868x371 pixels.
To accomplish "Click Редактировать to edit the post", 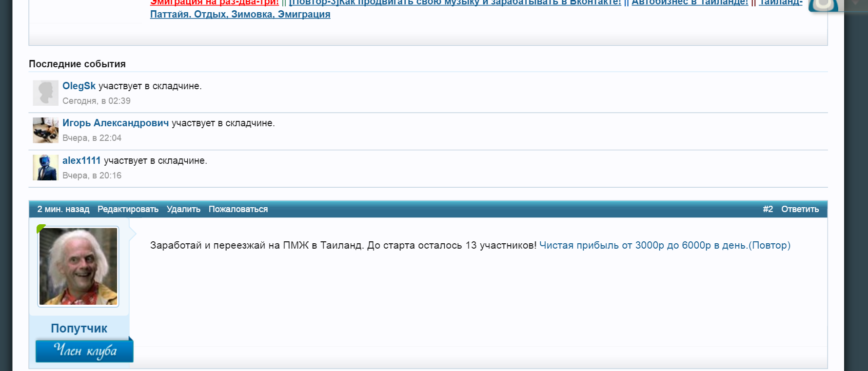I will [128, 209].
